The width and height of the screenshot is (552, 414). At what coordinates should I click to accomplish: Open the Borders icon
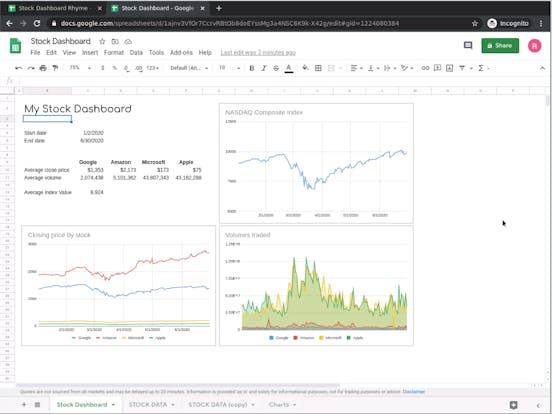click(x=318, y=68)
